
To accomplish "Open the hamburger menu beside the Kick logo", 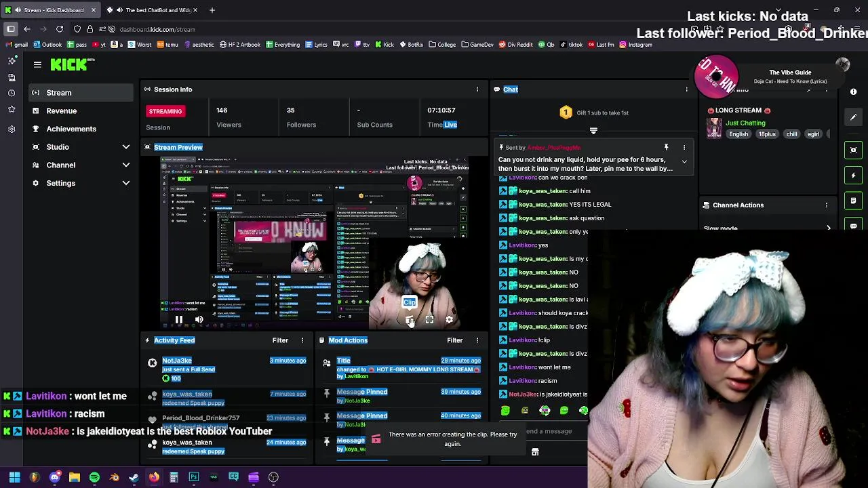I will click(37, 64).
